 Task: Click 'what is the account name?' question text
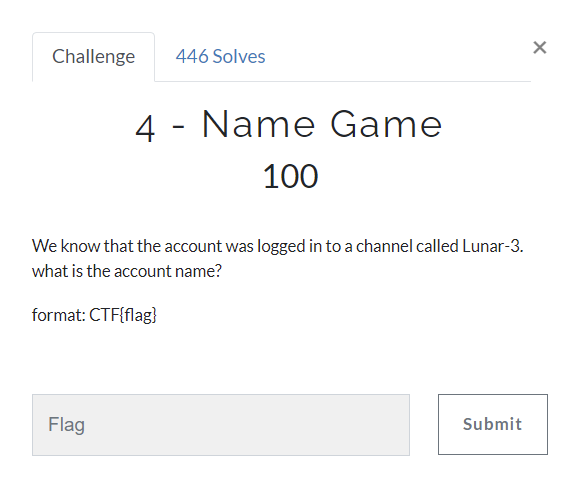[x=127, y=271]
